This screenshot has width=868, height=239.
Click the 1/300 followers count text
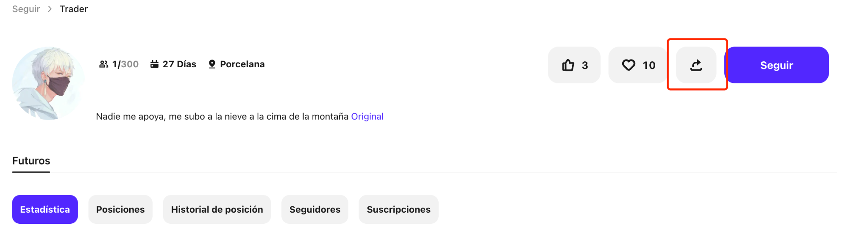point(125,64)
